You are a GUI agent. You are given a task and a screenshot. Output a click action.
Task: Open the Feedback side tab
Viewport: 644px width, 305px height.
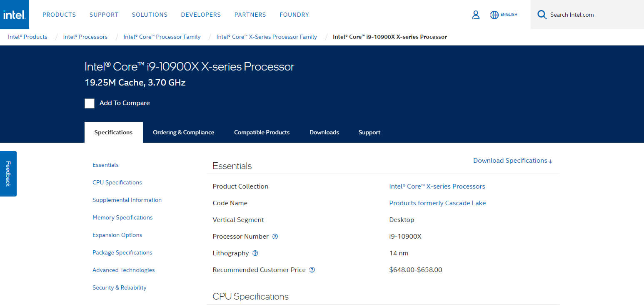tap(8, 174)
